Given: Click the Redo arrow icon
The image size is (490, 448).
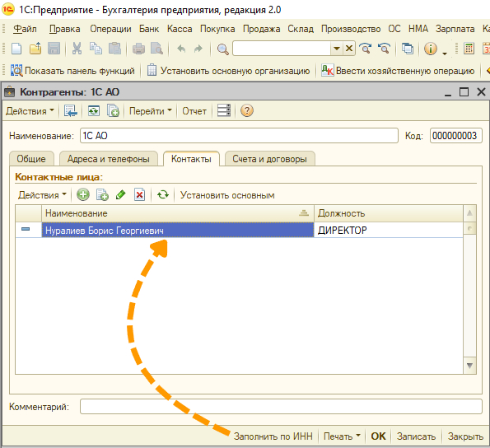Looking at the screenshot, I should pyautogui.click(x=198, y=49).
